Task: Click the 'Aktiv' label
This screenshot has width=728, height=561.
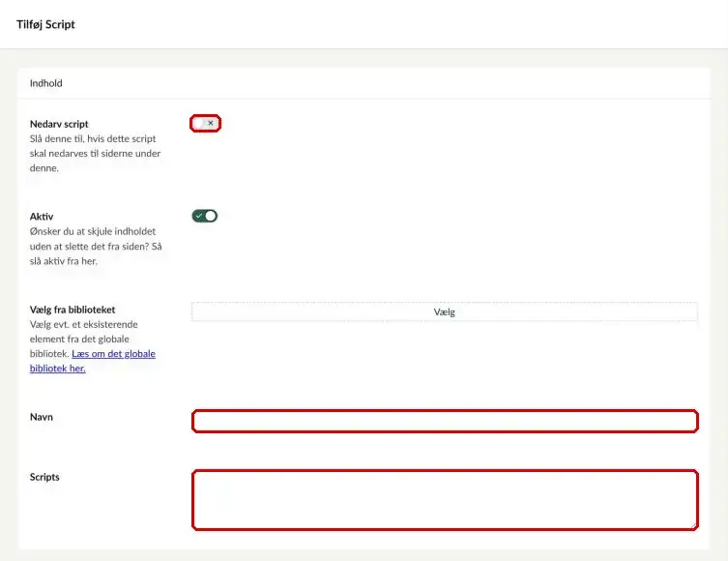Action: click(x=42, y=217)
